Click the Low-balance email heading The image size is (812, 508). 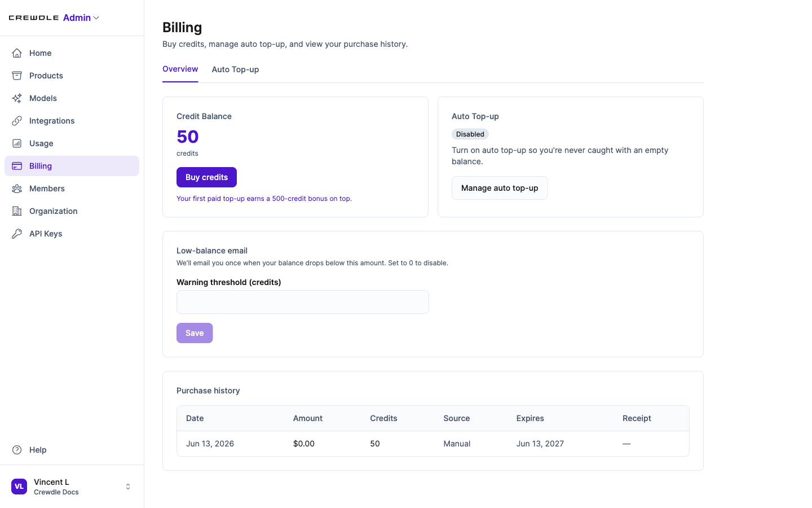pos(212,251)
